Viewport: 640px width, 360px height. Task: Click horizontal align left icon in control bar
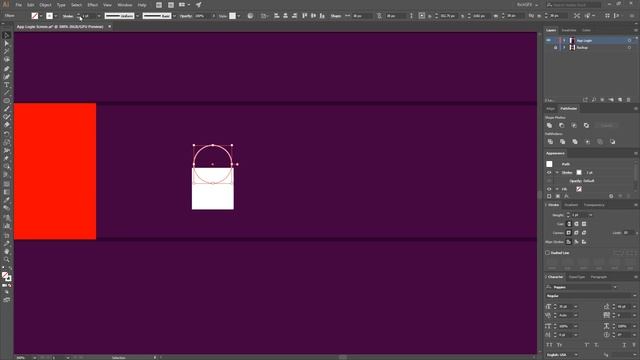(276, 16)
